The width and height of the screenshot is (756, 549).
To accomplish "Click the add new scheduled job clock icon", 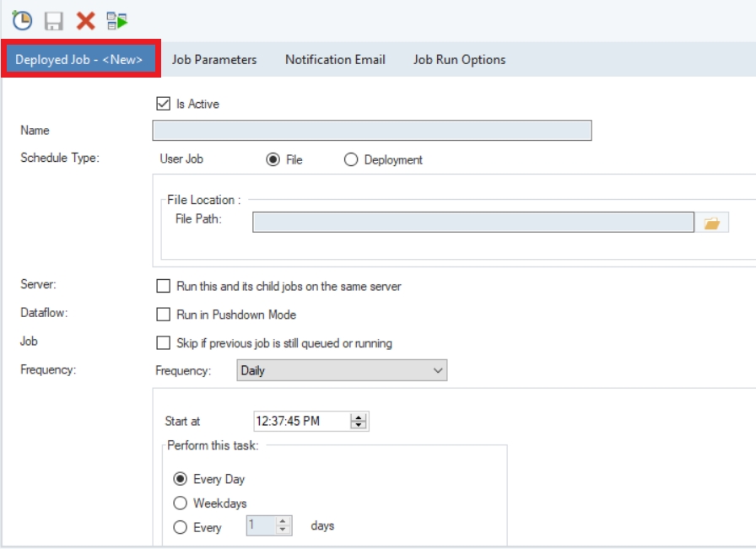I will [22, 20].
